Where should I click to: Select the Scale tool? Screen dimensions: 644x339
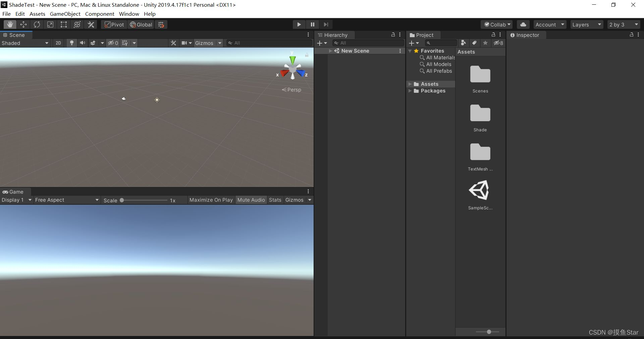click(50, 24)
